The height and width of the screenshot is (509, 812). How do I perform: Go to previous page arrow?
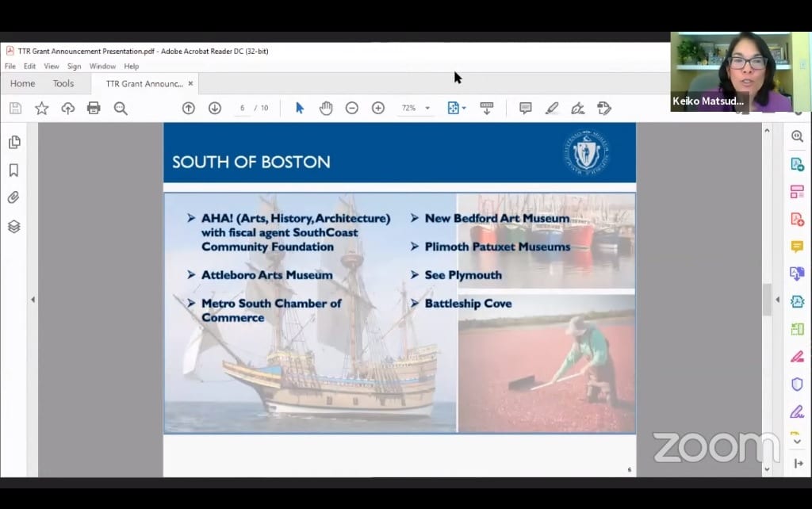coord(188,108)
